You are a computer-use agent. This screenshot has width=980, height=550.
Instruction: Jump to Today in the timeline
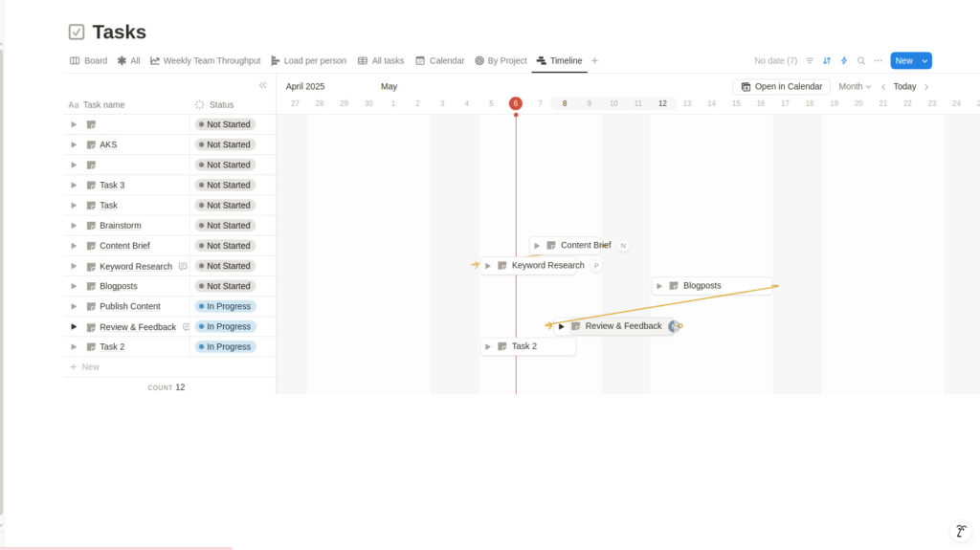[x=904, y=86]
